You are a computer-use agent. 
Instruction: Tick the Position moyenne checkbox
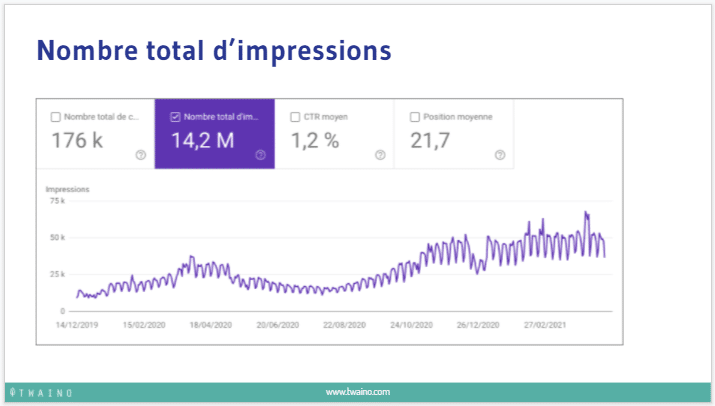point(414,117)
